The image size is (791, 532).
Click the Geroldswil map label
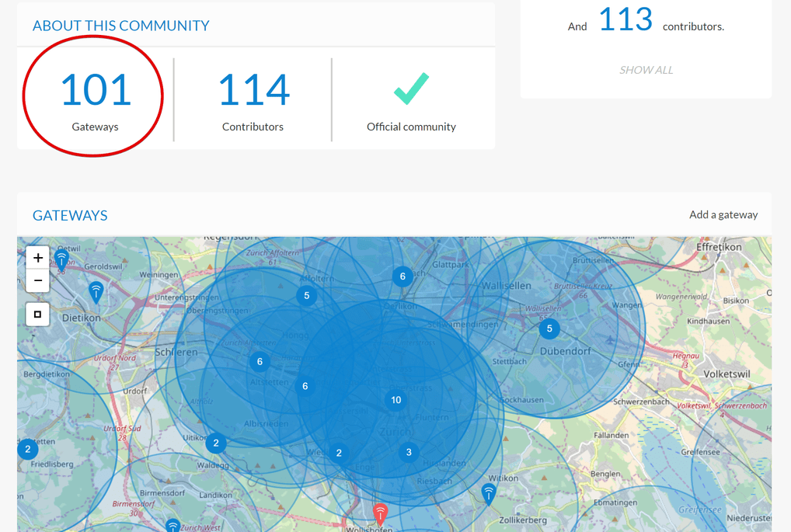pos(103,266)
